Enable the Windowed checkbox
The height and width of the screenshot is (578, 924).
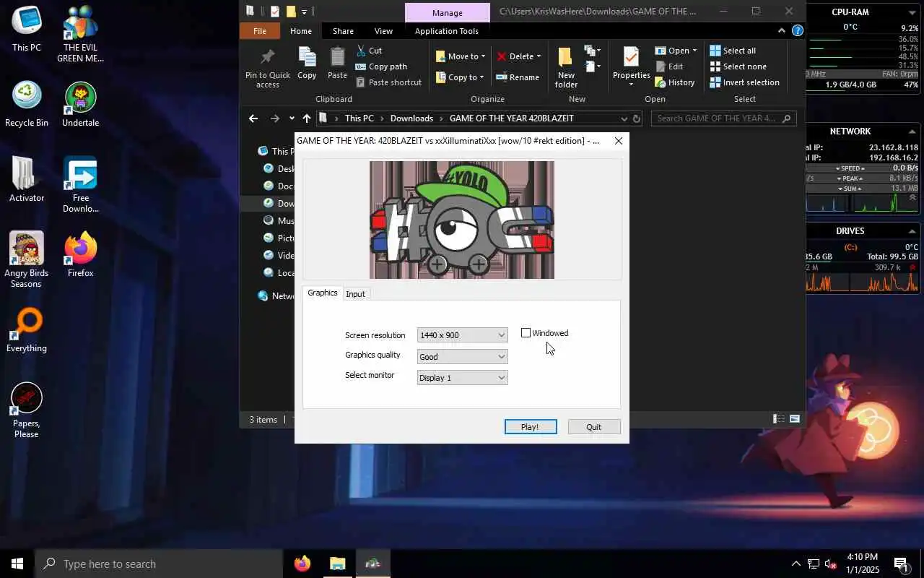click(x=526, y=333)
